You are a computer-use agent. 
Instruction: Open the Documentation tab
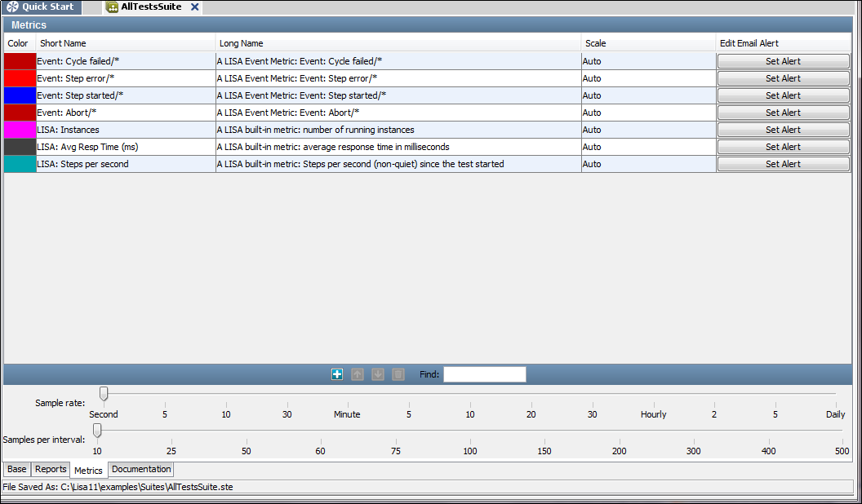click(140, 469)
